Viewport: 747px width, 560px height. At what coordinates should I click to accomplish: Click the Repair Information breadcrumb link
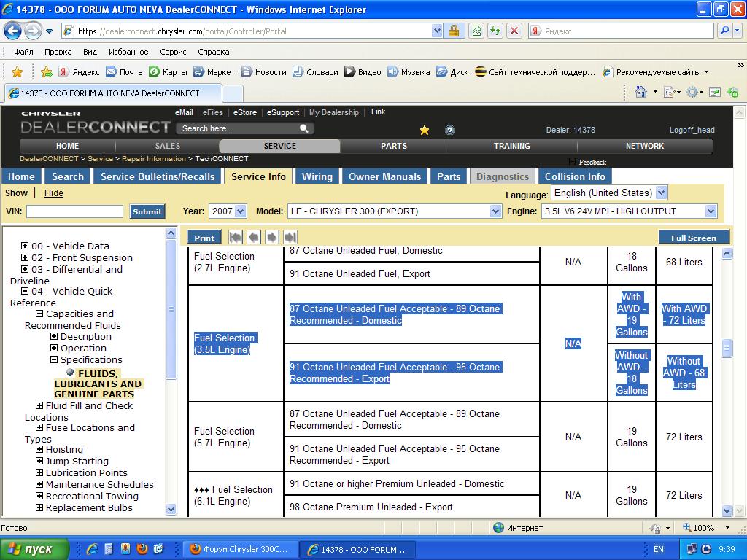(x=154, y=158)
